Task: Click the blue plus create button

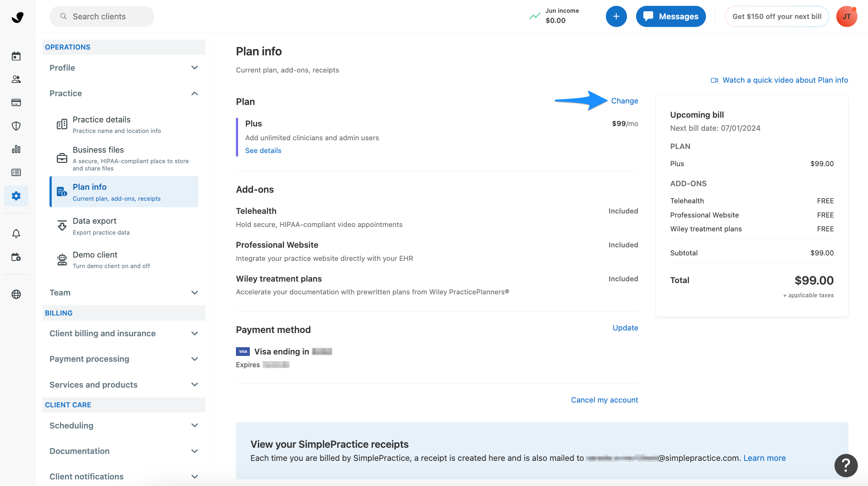Action: tap(616, 16)
